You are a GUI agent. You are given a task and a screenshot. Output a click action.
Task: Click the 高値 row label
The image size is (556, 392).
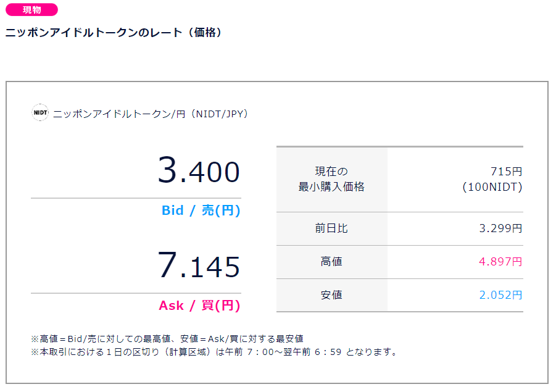pyautogui.click(x=331, y=262)
